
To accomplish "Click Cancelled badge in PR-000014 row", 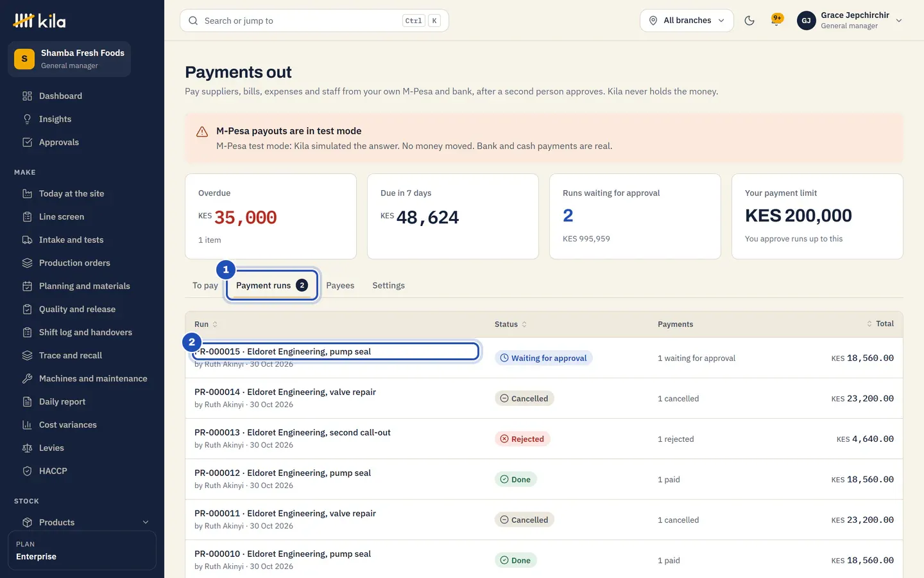I will 524,398.
